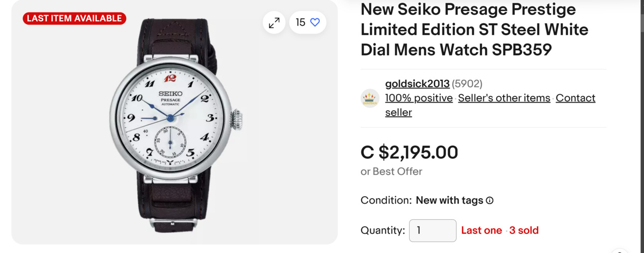This screenshot has width=644, height=253.
Task: Click the red 'Last one' text
Action: (x=481, y=230)
